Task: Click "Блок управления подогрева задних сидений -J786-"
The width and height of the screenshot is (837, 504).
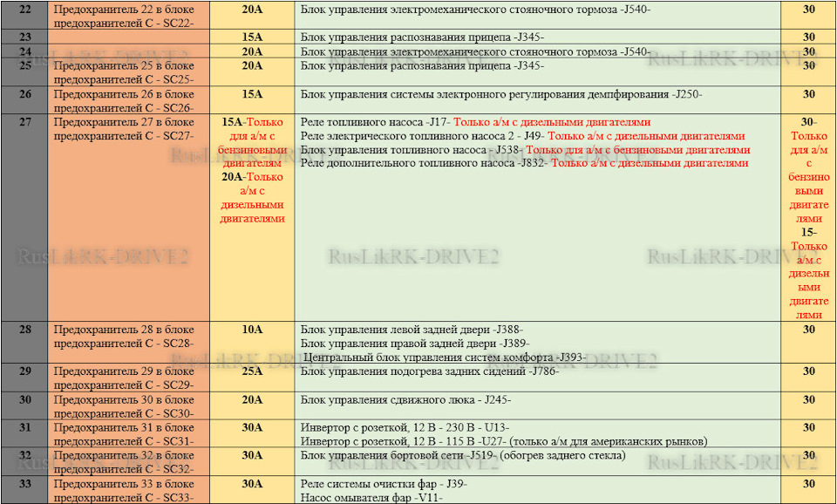Action: [430, 371]
